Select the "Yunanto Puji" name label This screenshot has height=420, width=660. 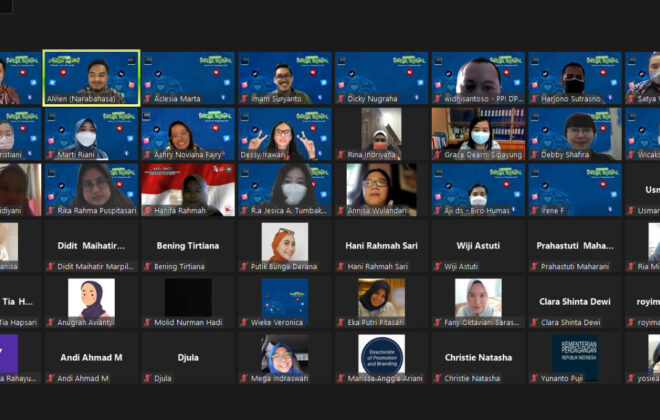tap(562, 378)
